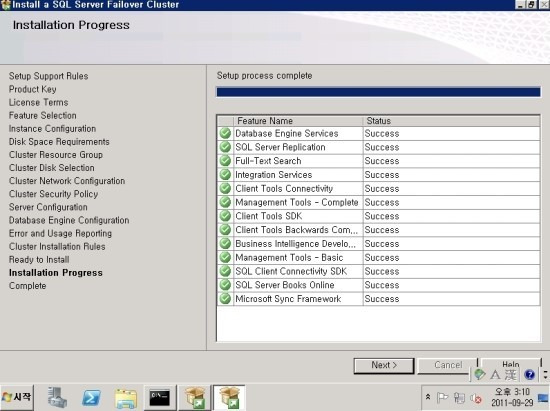Click the check icon for Management Tools - Complete
The width and height of the screenshot is (550, 411).
point(225,202)
